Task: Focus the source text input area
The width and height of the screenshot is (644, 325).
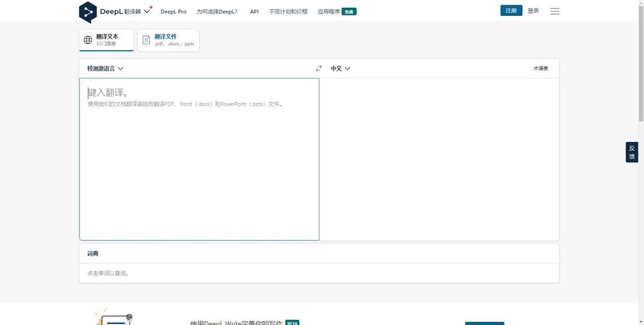Action: pyautogui.click(x=199, y=159)
